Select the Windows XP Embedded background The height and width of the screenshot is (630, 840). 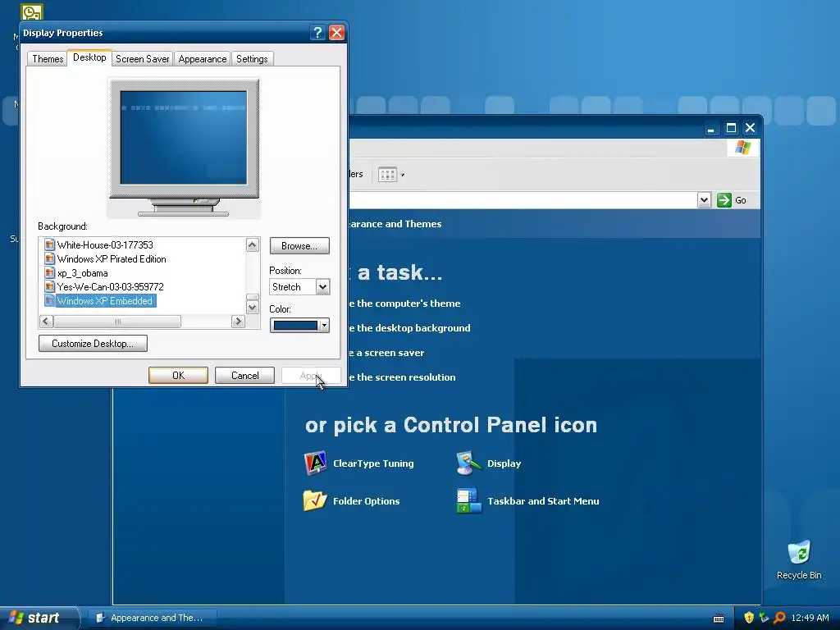105,300
